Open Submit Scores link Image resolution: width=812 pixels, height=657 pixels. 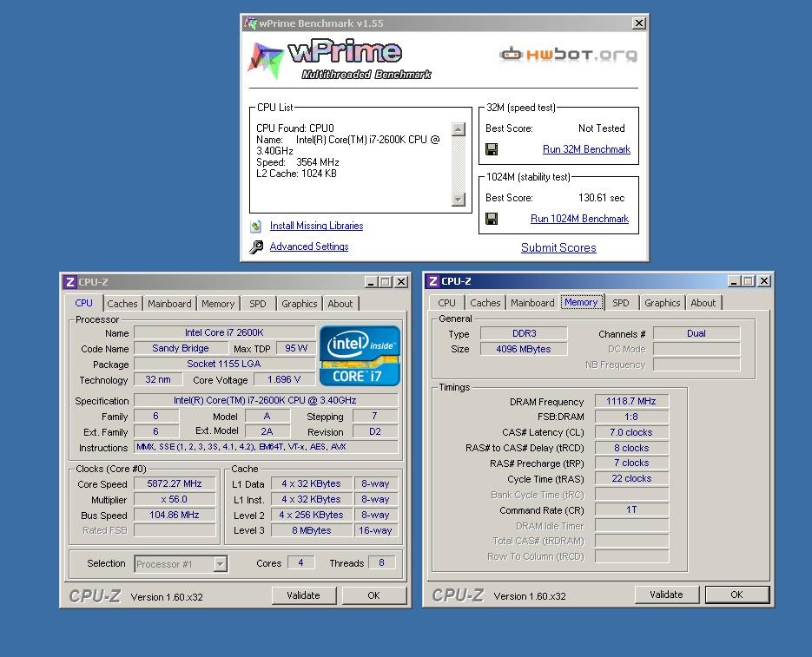[x=558, y=247]
